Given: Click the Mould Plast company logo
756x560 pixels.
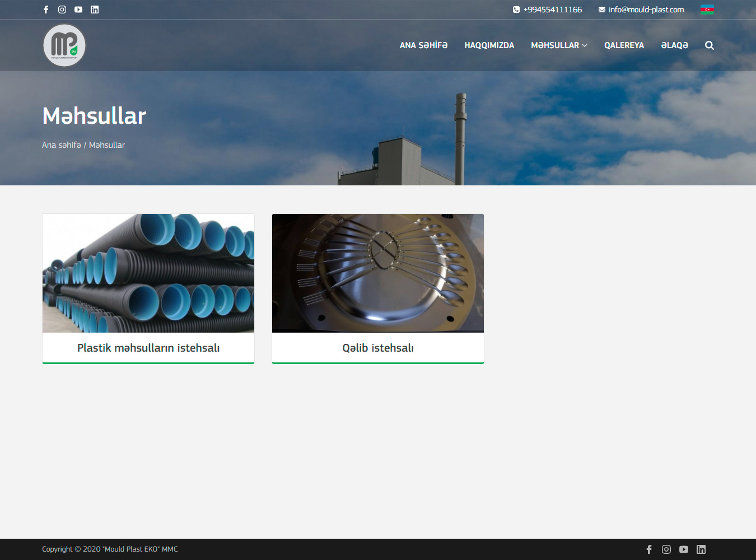Looking at the screenshot, I should pos(64,45).
